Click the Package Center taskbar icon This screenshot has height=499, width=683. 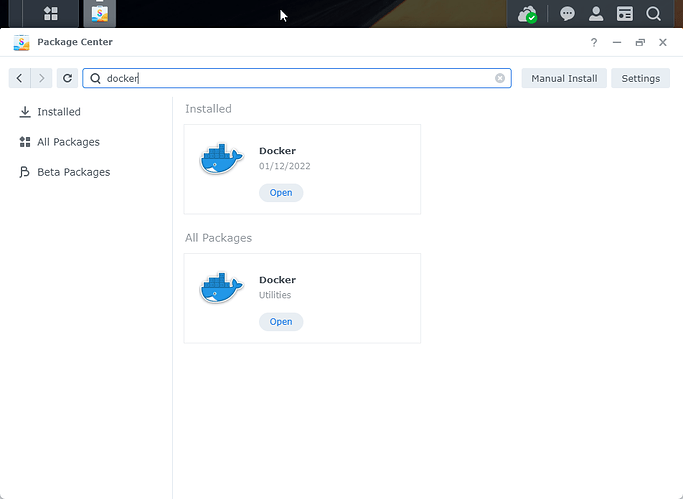tap(99, 14)
